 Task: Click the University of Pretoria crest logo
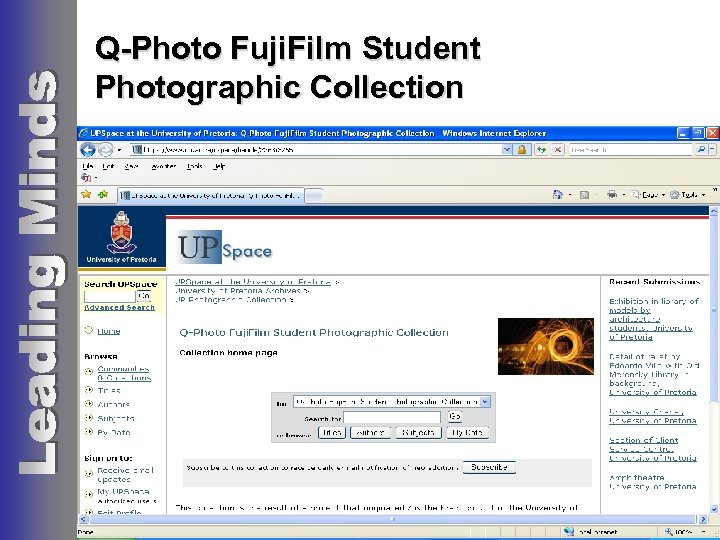(122, 236)
